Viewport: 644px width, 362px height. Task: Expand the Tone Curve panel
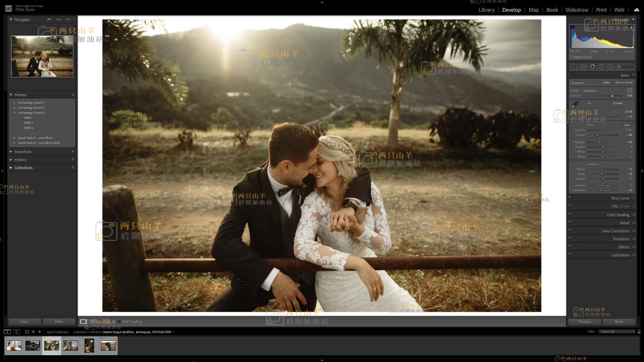coord(620,198)
